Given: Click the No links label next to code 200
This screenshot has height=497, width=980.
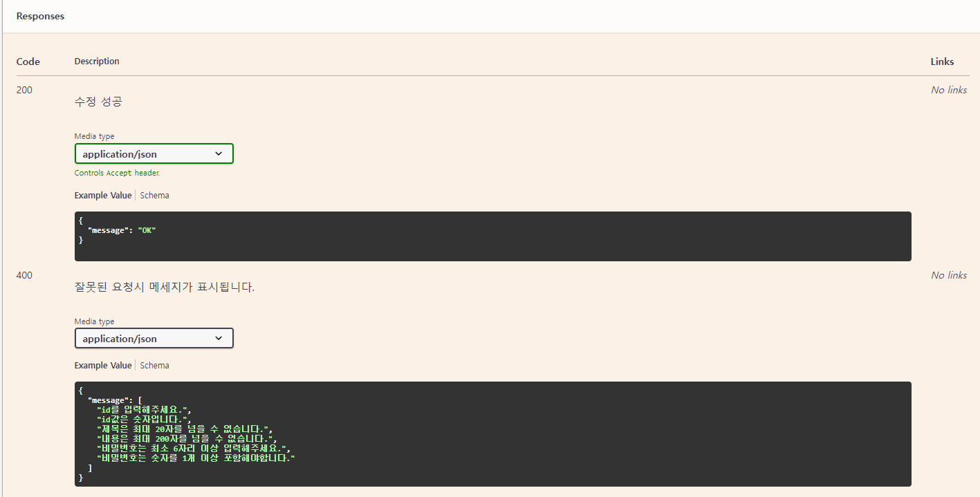Looking at the screenshot, I should click(x=948, y=89).
